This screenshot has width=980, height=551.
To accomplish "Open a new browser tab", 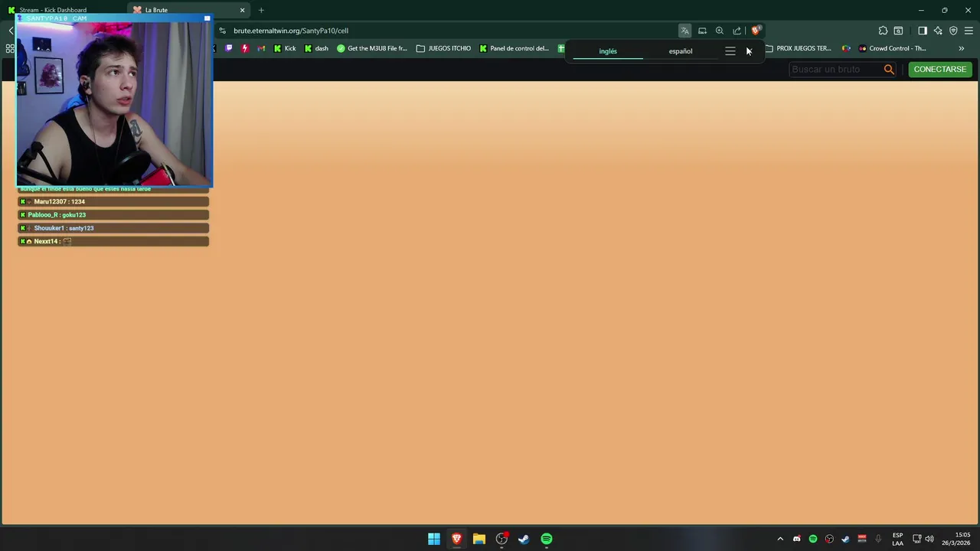I will point(261,10).
